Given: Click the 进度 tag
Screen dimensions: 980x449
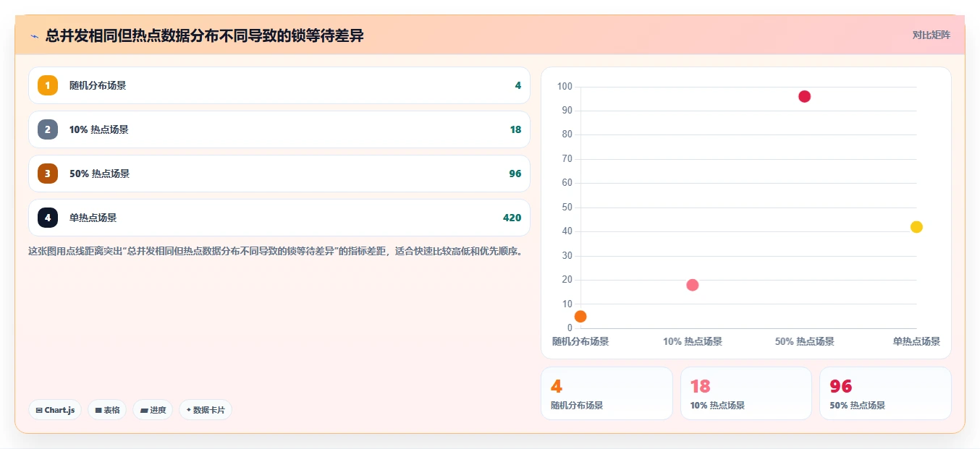Looking at the screenshot, I should point(153,410).
